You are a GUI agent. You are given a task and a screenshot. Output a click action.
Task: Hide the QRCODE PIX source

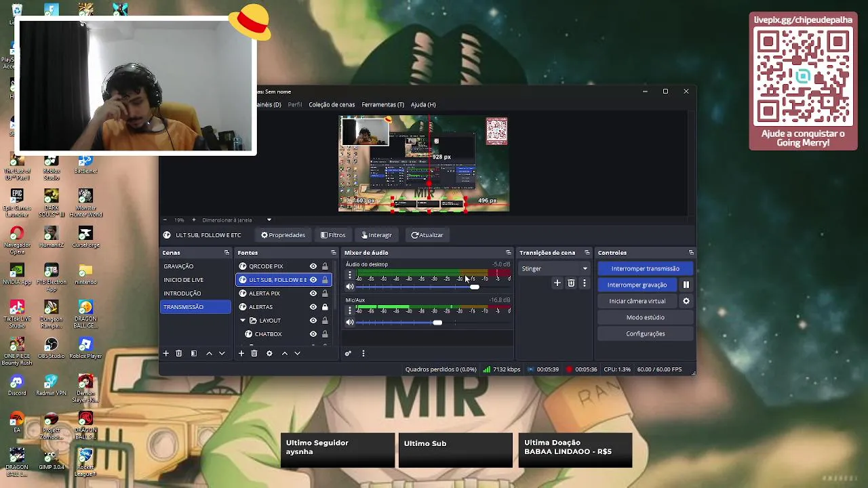[313, 266]
